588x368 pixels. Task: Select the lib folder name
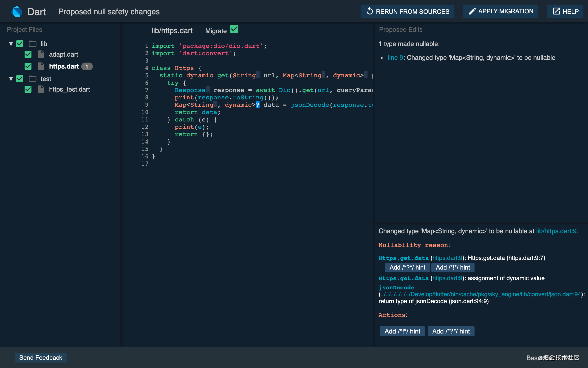[x=44, y=44]
